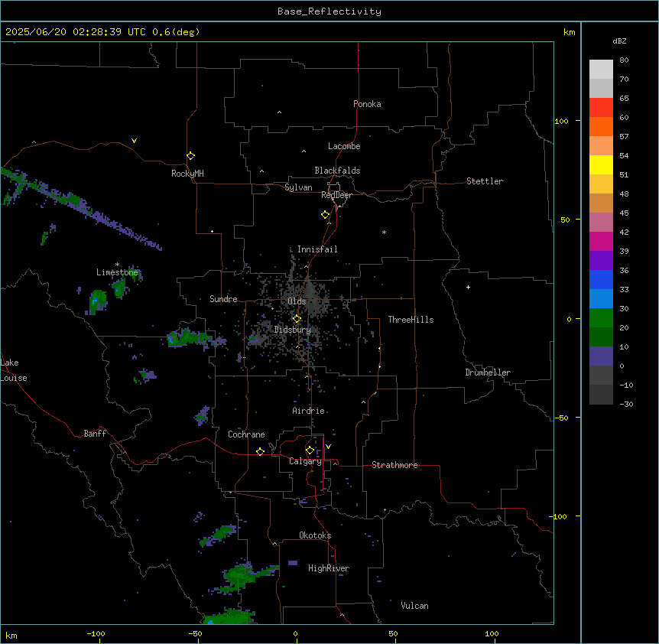
Task: Select the blue 36 dBZ legend swatch
Action: pyautogui.click(x=601, y=279)
